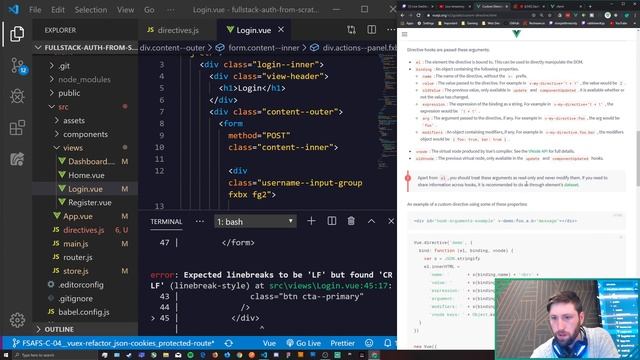Split the terminal panel
The image size is (640, 360).
tap(331, 221)
